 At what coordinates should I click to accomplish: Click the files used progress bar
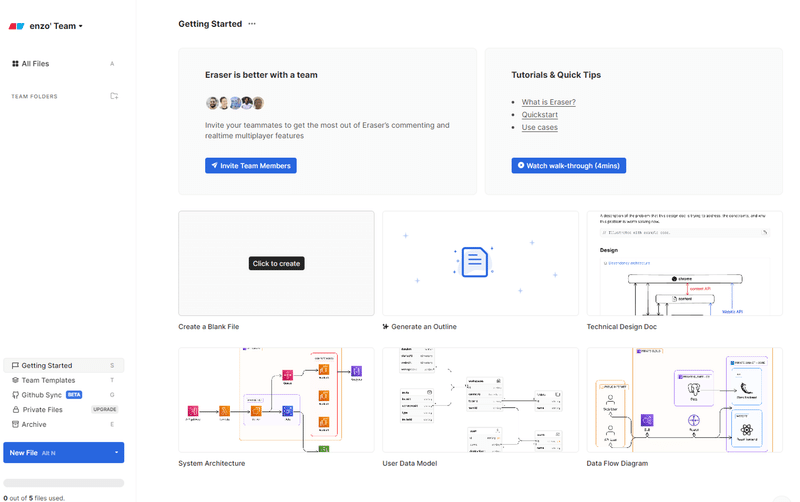point(64,483)
